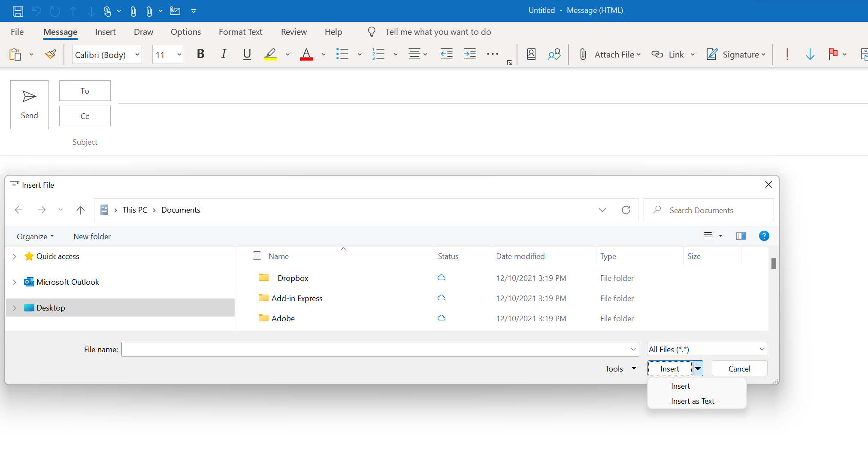868x460 pixels.
Task: Click Cancel in Insert File dialog
Action: point(739,369)
